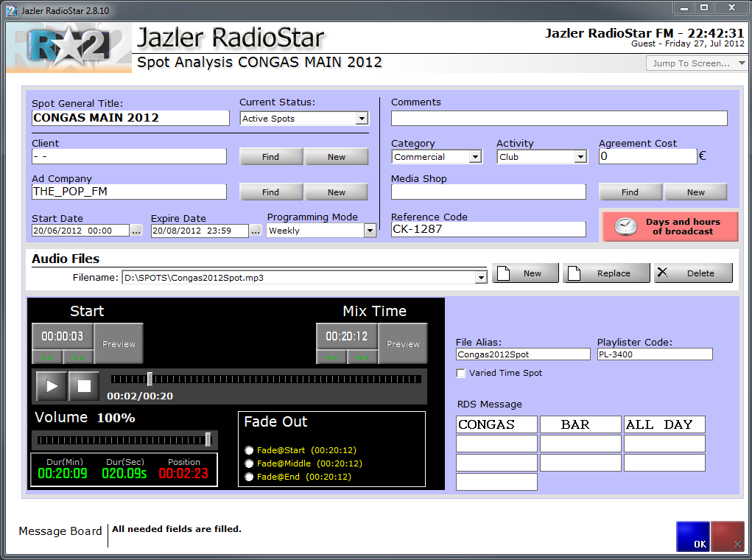Open Days and hours of broadcast

tap(670, 226)
